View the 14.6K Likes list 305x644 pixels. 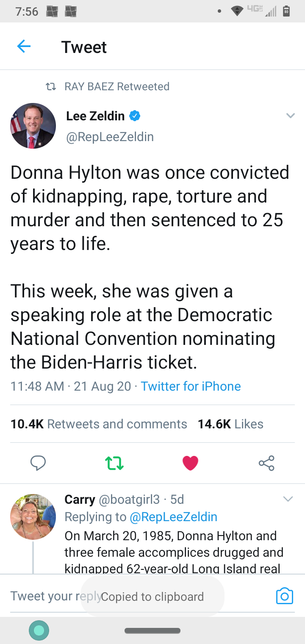tap(230, 424)
